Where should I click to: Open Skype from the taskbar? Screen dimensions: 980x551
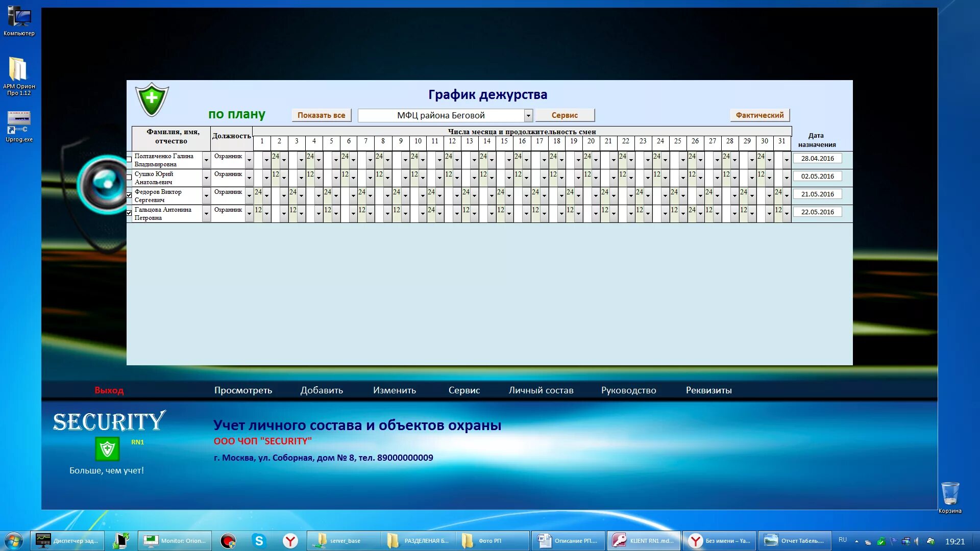[259, 541]
